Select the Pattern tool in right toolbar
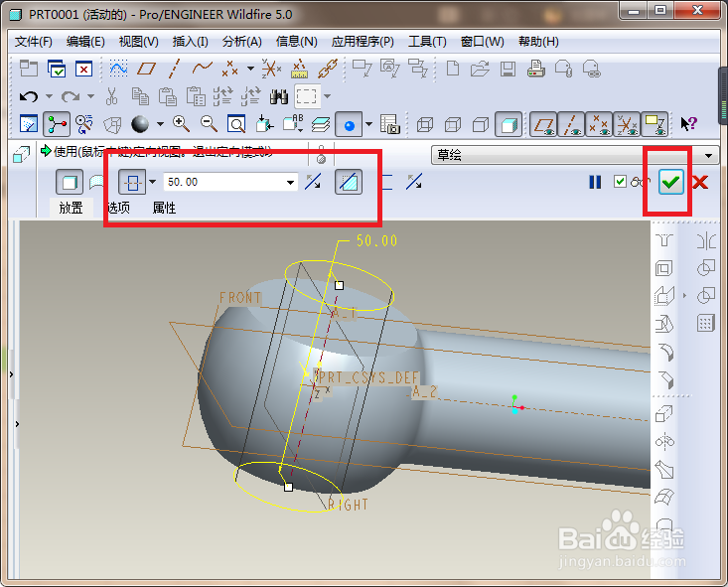 (x=706, y=323)
